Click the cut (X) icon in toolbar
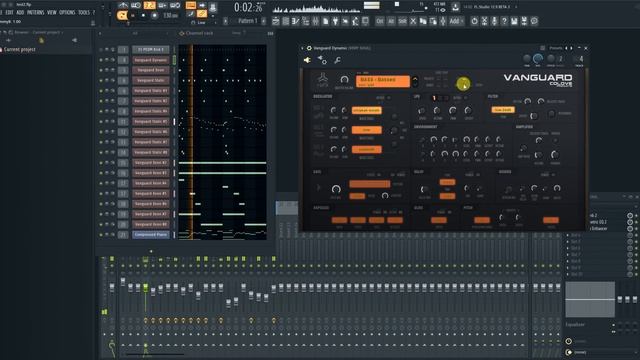 coord(413,21)
